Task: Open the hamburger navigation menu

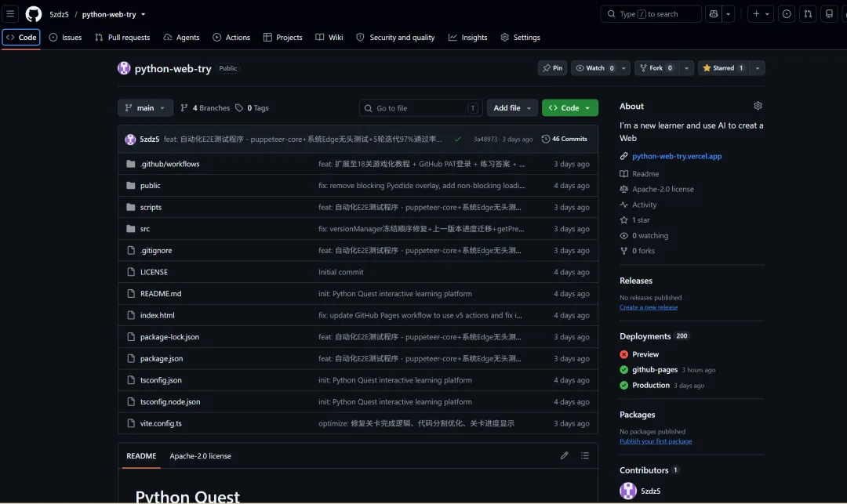Action: coord(10,14)
